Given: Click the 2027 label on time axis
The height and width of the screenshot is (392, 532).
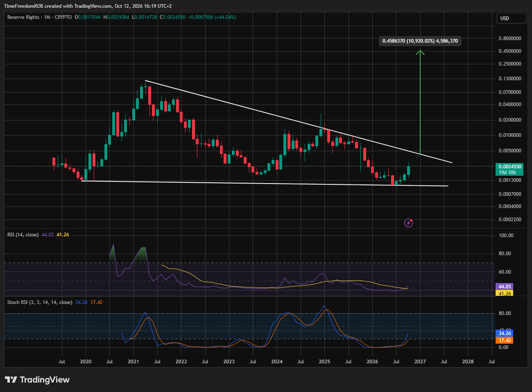Looking at the screenshot, I should coord(420,362).
